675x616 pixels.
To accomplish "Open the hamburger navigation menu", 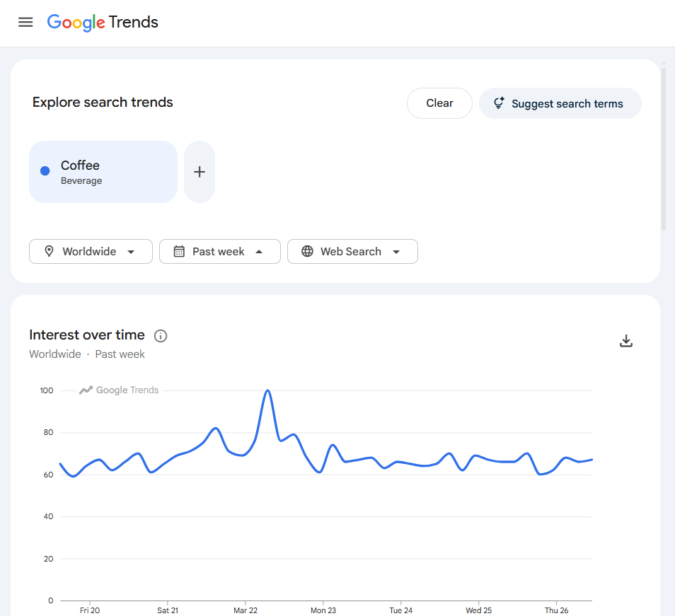I will 25,22.
